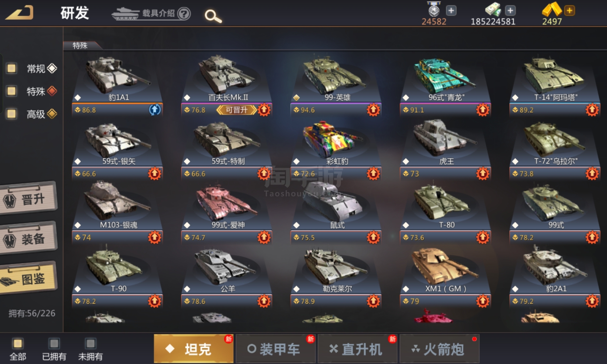
Task: Open the 图鉴 encyclopedia button
Action: [x=29, y=278]
